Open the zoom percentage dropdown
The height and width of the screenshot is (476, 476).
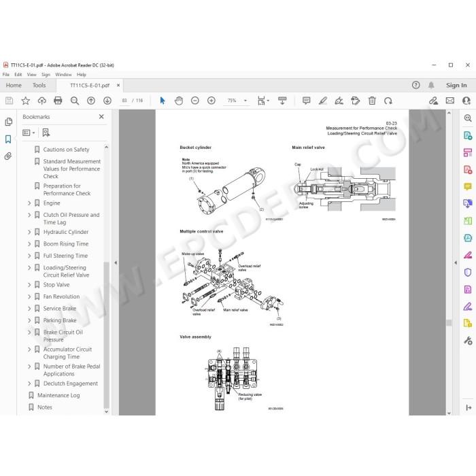click(245, 101)
